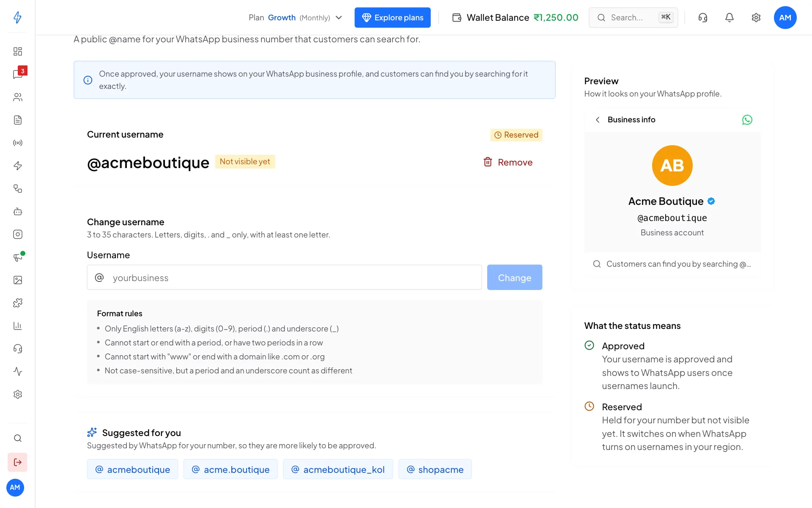
Task: Click the search icon in sidebar bottom
Action: [x=17, y=438]
